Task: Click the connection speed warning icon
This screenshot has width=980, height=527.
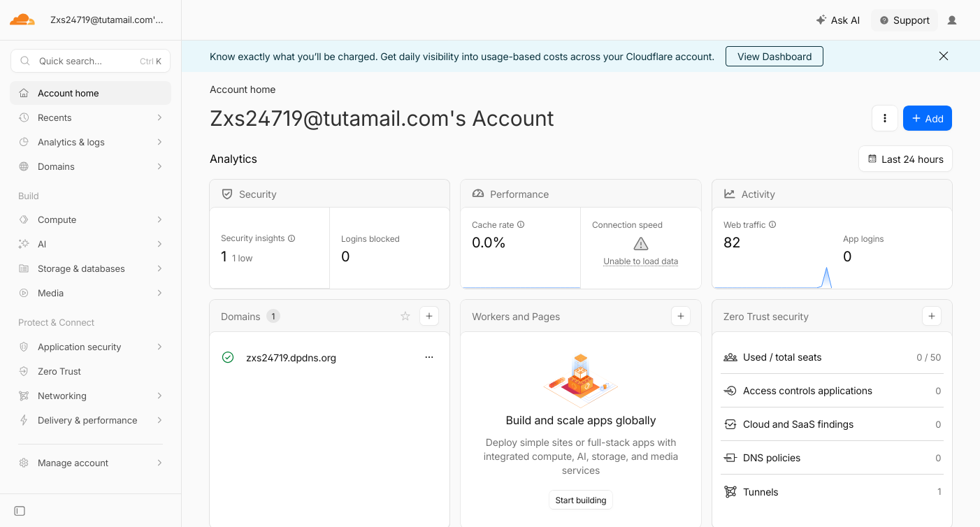Action: pos(641,243)
